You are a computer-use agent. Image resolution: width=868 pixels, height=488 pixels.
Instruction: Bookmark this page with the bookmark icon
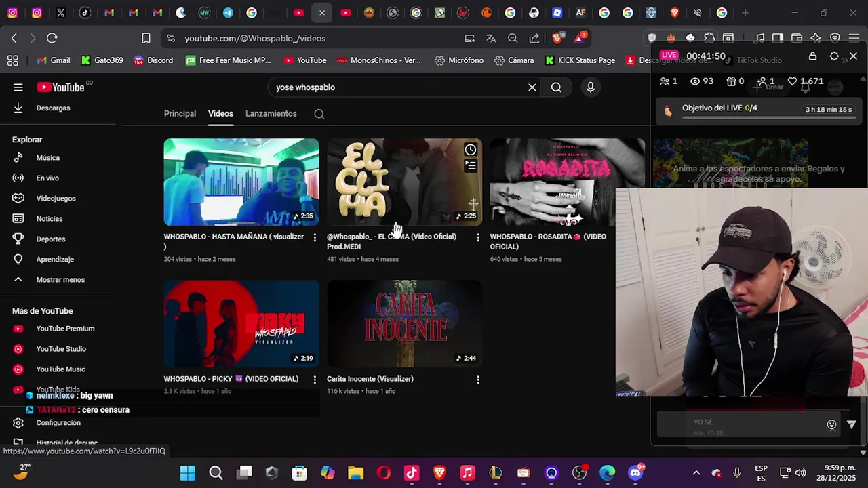(146, 38)
